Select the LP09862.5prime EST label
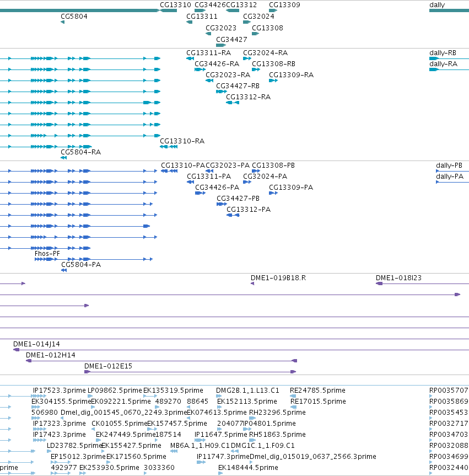The height and width of the screenshot is (476, 469). (x=115, y=391)
